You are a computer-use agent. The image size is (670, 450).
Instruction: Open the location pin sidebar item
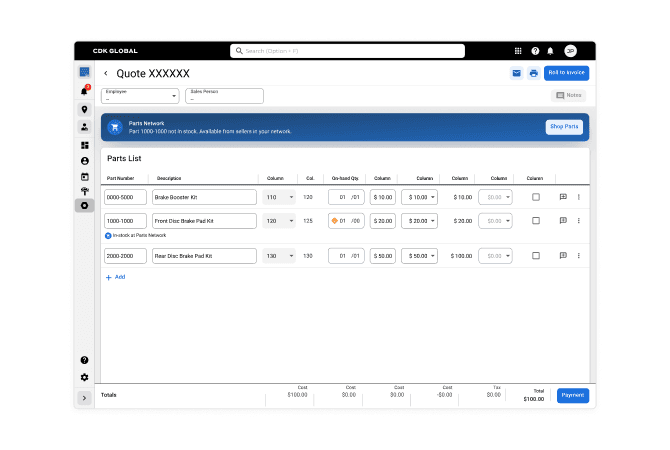[85, 109]
